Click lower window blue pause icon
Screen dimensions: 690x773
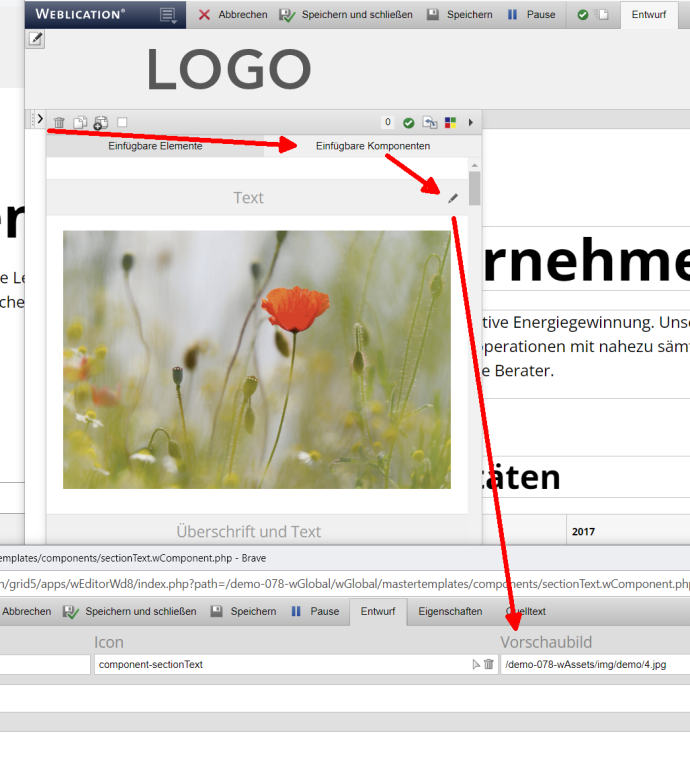296,611
